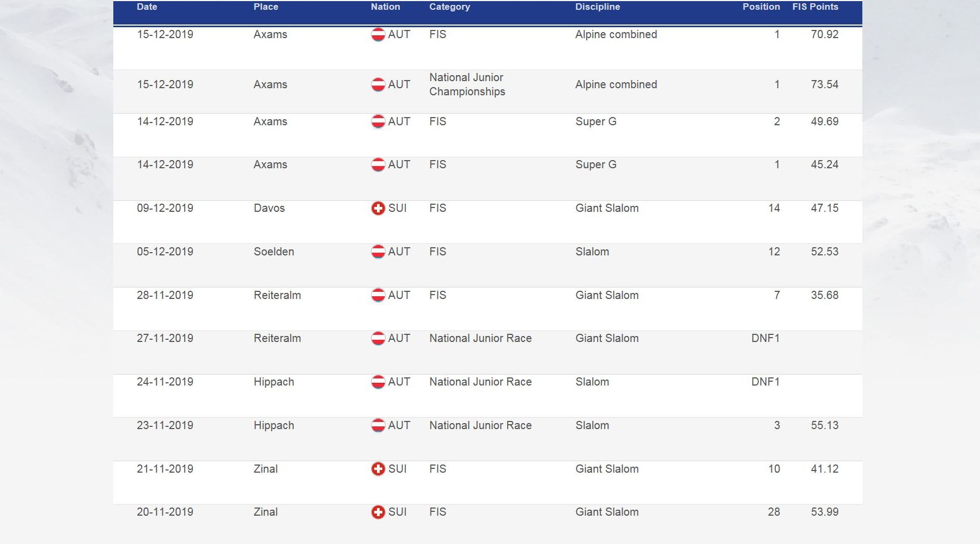Click the Place column header
The height and width of the screenshot is (544, 980).
(266, 7)
